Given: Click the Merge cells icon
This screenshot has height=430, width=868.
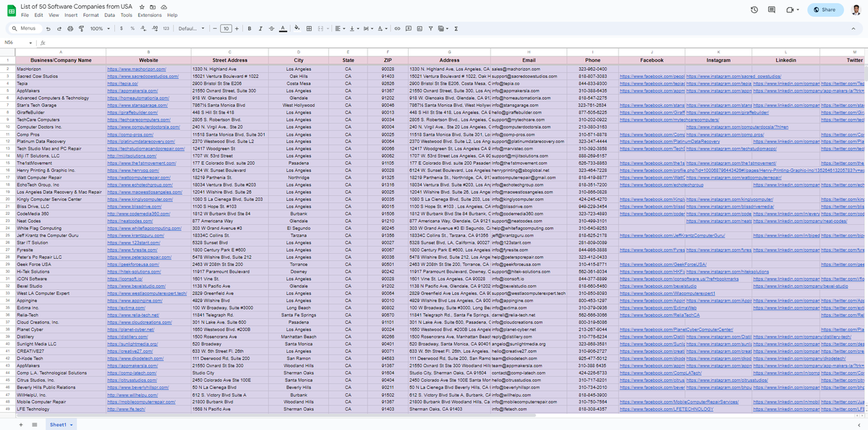Looking at the screenshot, I should click(x=320, y=28).
